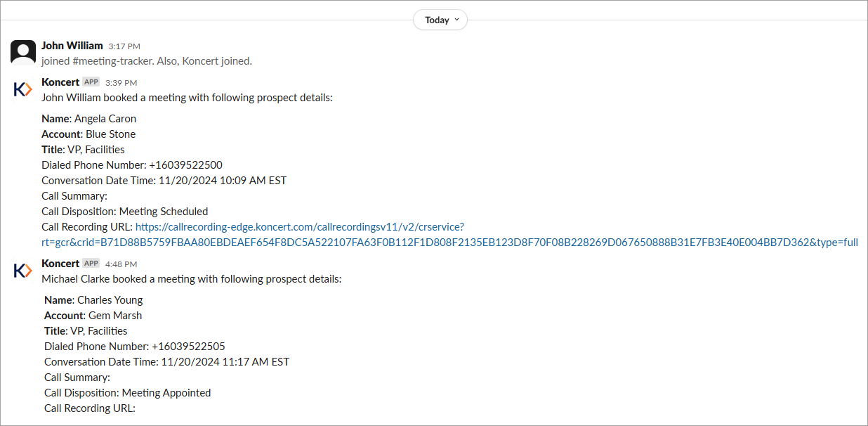Click 'Conversation Date Time: 11/20/2024 11:17 AM EST'

tap(167, 362)
